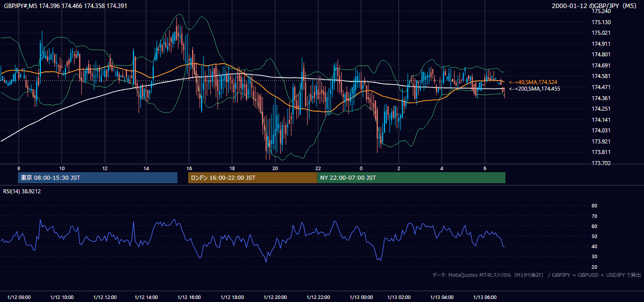Click hour label 8 under the price chart
Screen dimensions: 644x302
pos(19,168)
